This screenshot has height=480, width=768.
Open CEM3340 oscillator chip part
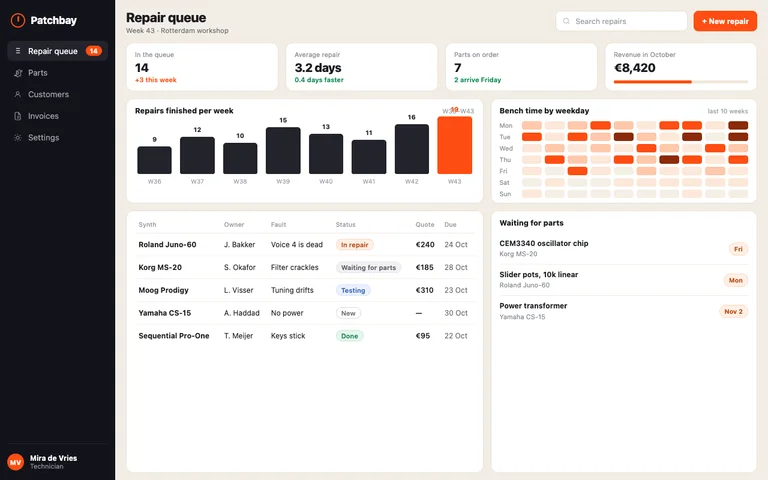[x=624, y=248]
